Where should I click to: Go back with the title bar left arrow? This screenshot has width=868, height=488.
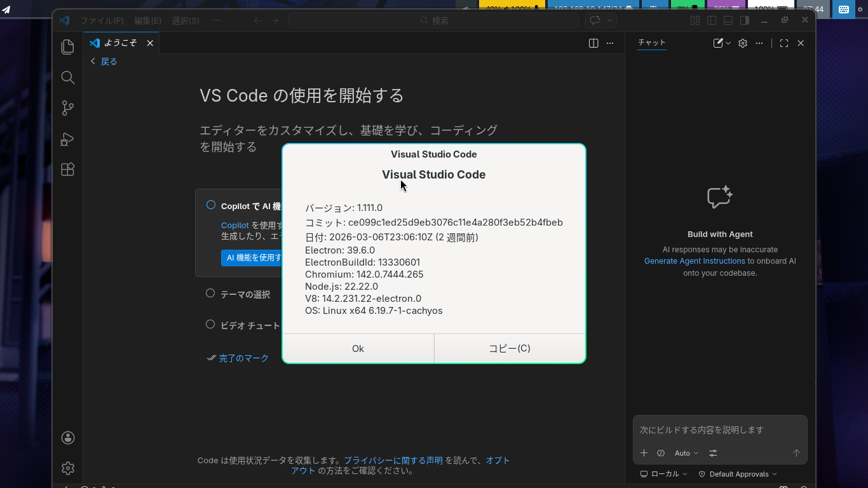click(x=258, y=20)
